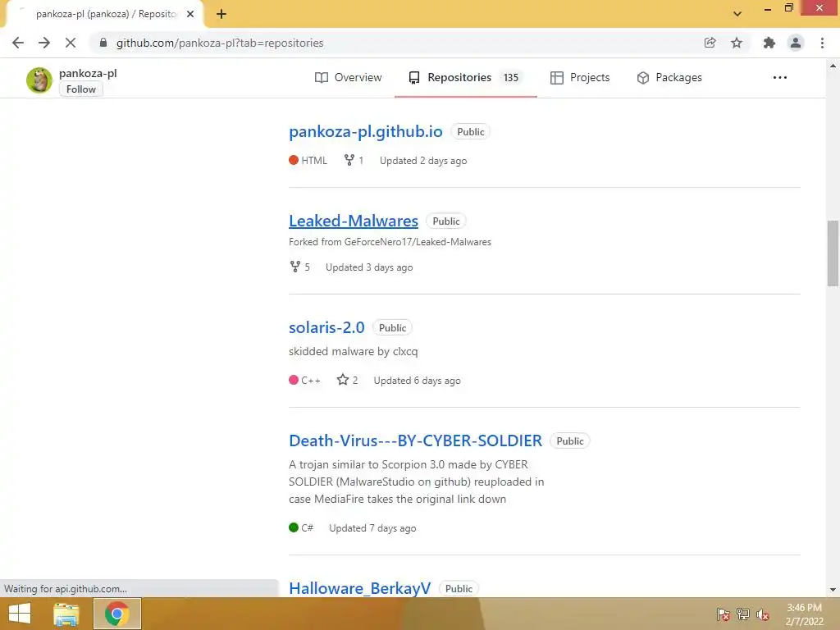This screenshot has height=630, width=840.
Task: Open the Chrome extensions puzzle icon
Action: pyautogui.click(x=769, y=43)
